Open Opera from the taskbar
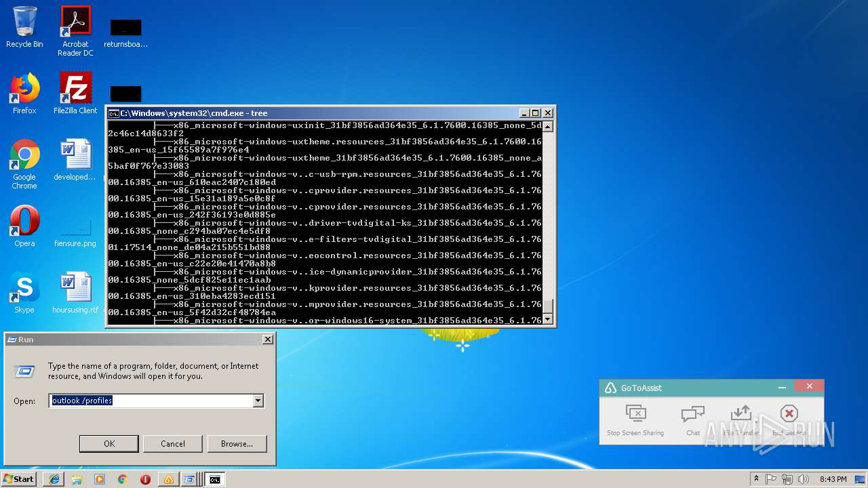The width and height of the screenshot is (868, 488). [145, 479]
